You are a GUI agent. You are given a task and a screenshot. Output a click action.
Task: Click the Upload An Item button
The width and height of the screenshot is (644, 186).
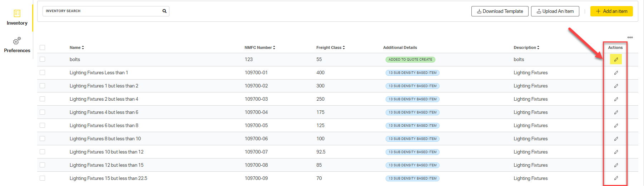coord(555,11)
